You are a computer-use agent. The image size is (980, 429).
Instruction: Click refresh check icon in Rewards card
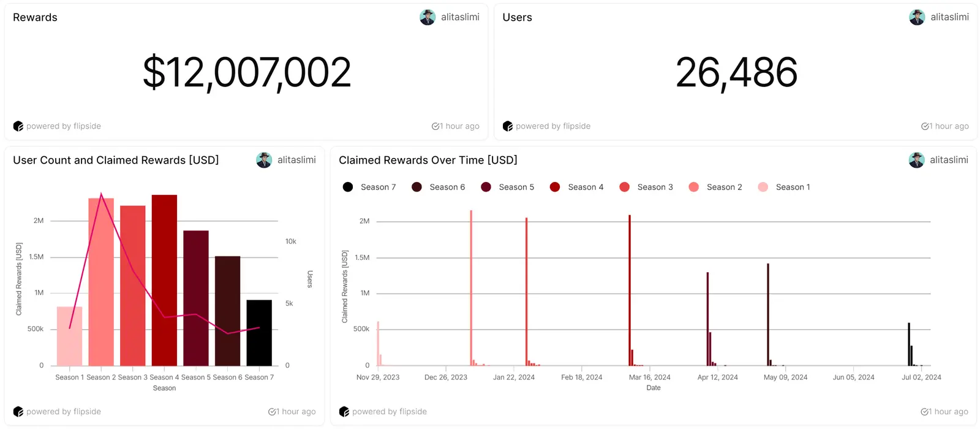436,126
